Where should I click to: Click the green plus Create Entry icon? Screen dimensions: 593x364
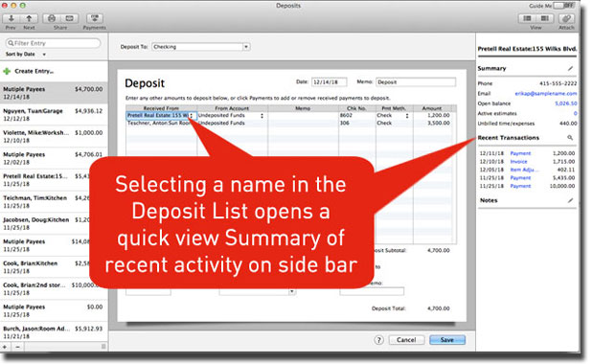[7, 71]
